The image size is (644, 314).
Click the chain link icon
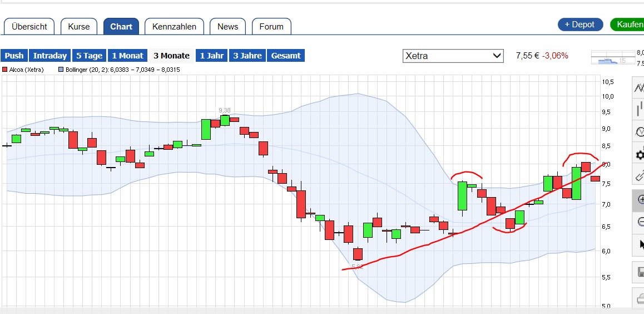(639, 176)
